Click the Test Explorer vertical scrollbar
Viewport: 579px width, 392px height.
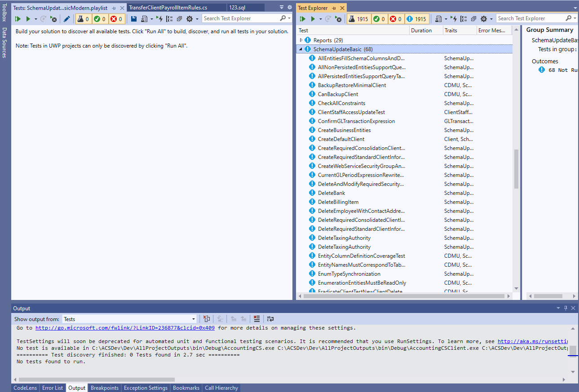[x=516, y=169]
